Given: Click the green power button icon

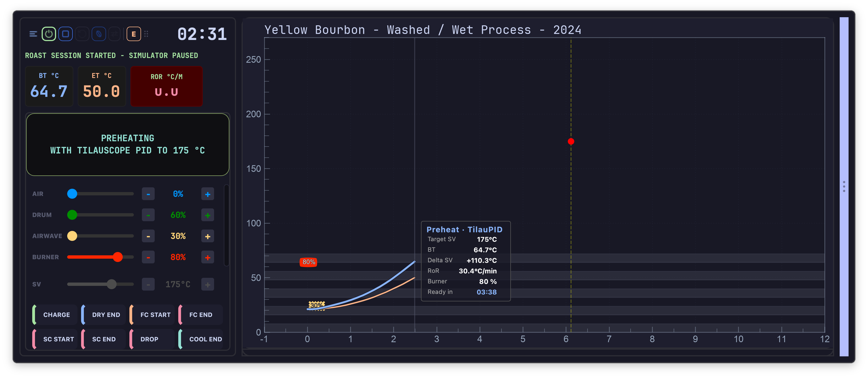Looking at the screenshot, I should (49, 34).
